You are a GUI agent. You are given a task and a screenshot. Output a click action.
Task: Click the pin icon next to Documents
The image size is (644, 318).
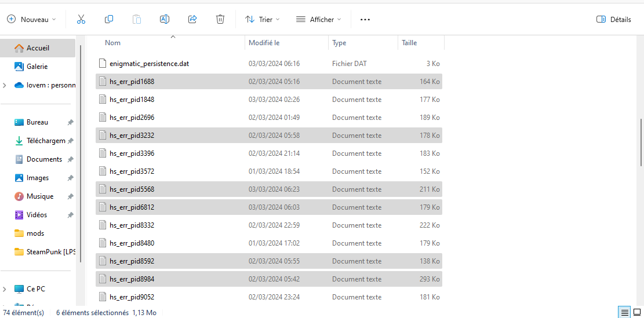click(71, 159)
